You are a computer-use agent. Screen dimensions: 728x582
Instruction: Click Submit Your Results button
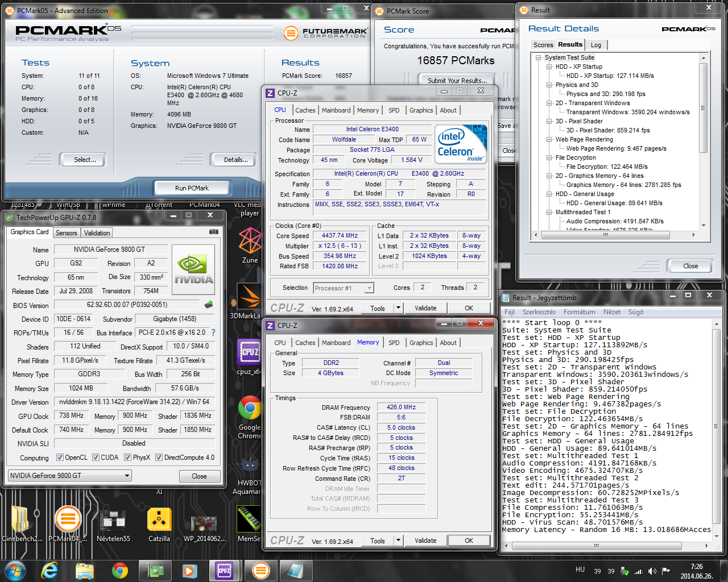point(457,80)
